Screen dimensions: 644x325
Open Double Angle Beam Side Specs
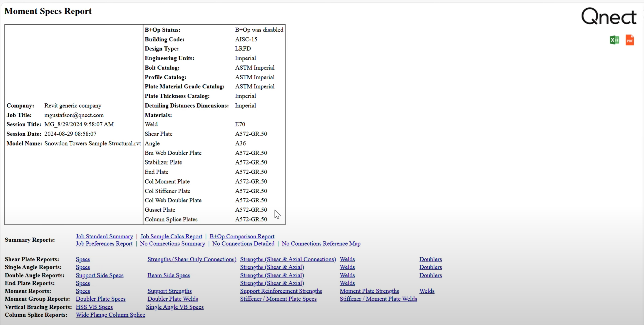tap(169, 275)
